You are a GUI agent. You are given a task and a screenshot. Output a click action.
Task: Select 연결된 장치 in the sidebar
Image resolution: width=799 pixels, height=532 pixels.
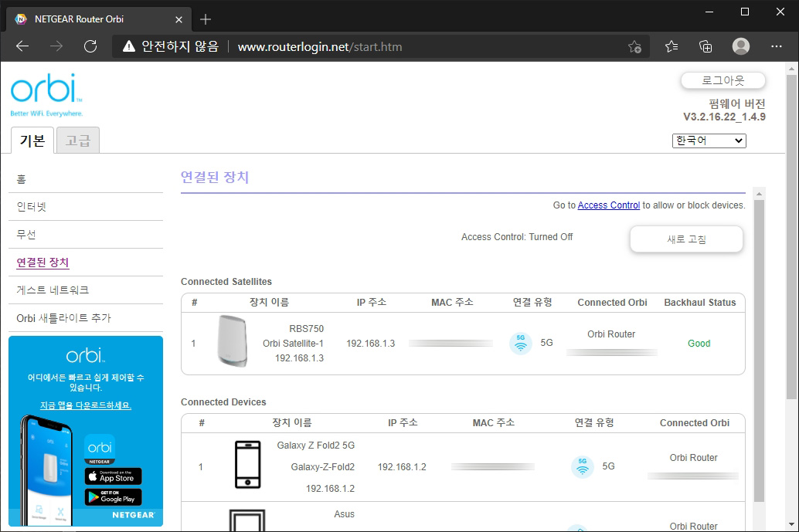42,263
